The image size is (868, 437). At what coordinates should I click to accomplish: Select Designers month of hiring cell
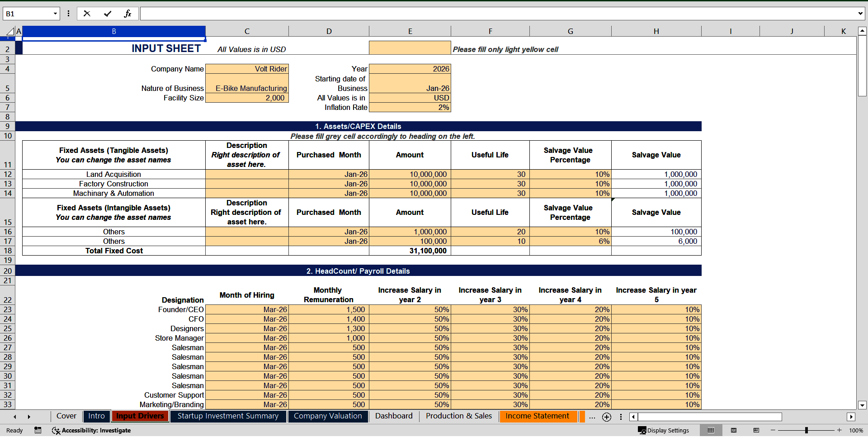pyautogui.click(x=247, y=328)
